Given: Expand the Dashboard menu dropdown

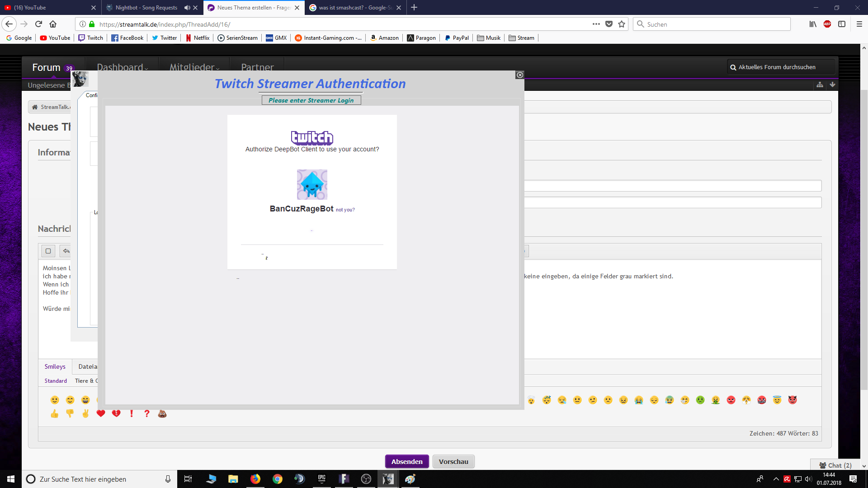Looking at the screenshot, I should coord(122,67).
